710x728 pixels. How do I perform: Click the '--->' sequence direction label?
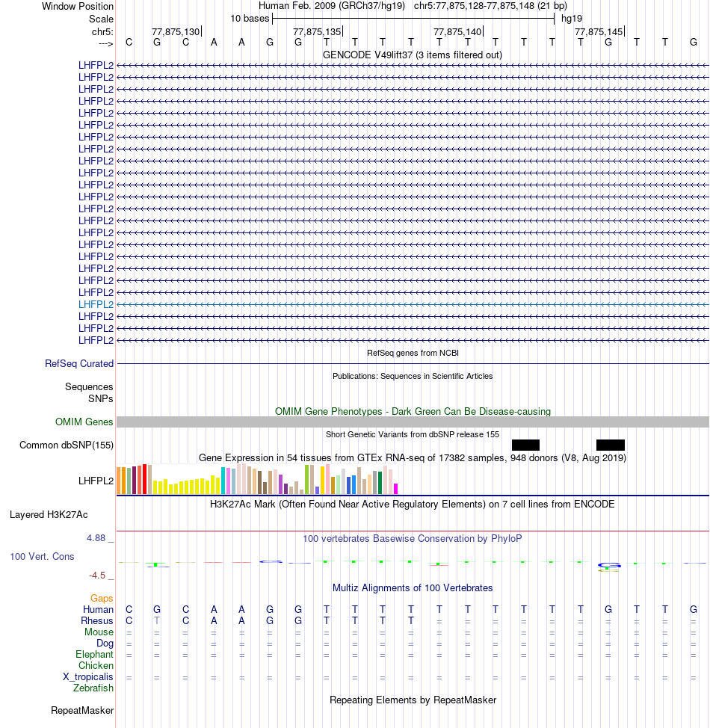106,43
